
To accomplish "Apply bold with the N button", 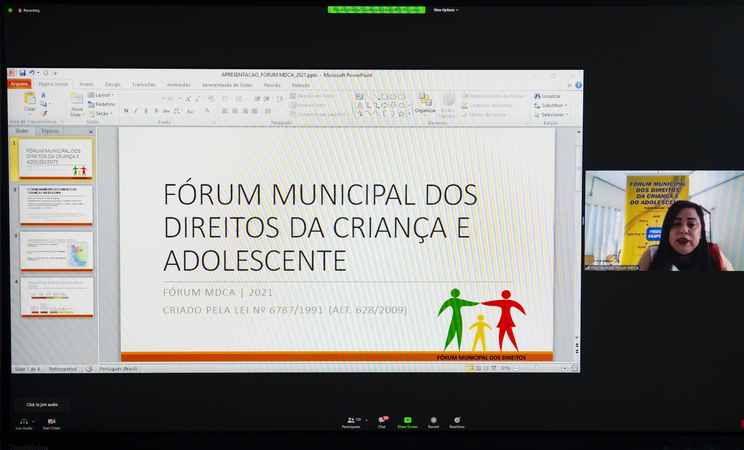I will (x=126, y=111).
